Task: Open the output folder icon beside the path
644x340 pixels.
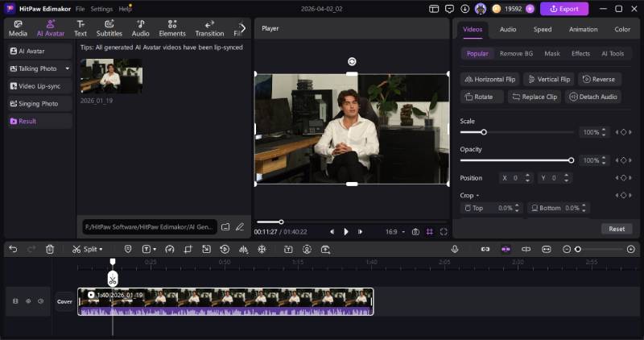Action: point(225,227)
